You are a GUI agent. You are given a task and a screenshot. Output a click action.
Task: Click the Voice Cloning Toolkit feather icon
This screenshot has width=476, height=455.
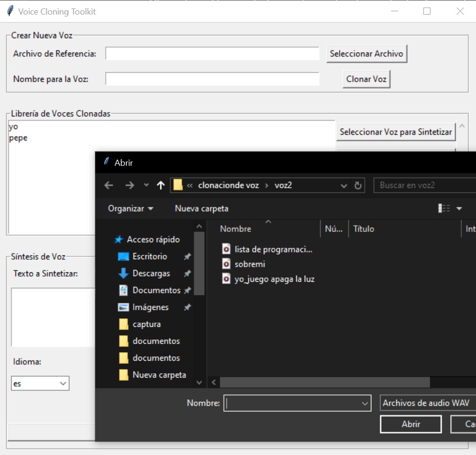[x=10, y=11]
